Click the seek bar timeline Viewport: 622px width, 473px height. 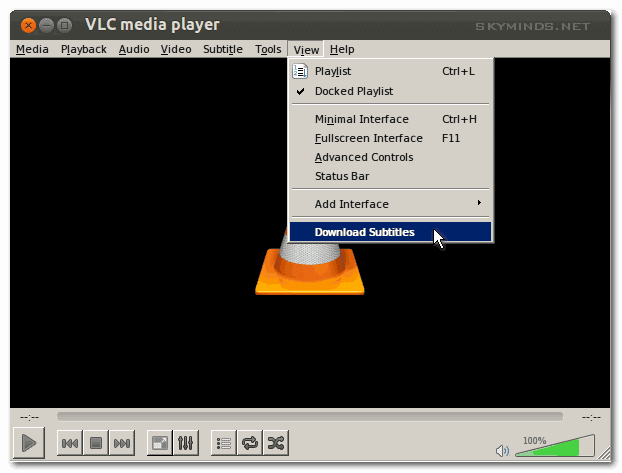309,416
